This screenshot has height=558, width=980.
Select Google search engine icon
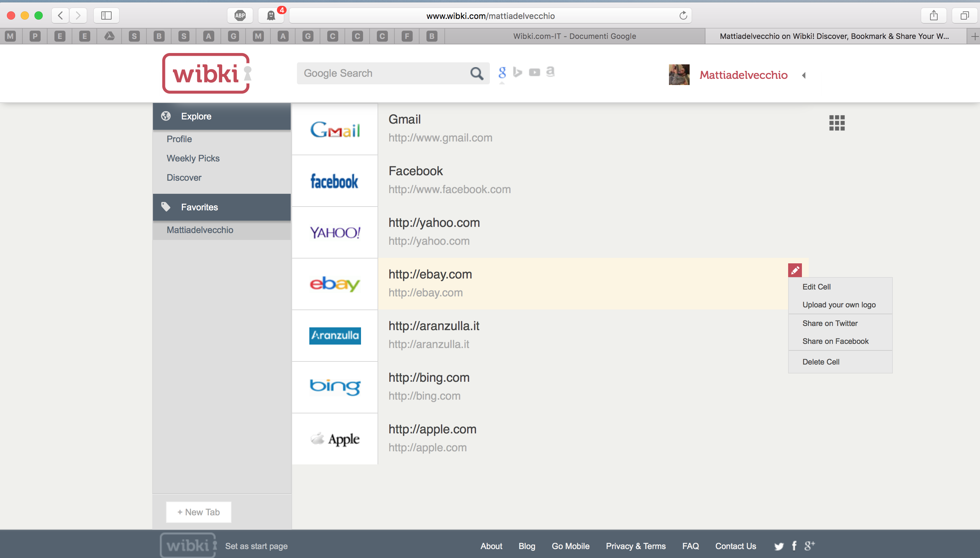(502, 72)
